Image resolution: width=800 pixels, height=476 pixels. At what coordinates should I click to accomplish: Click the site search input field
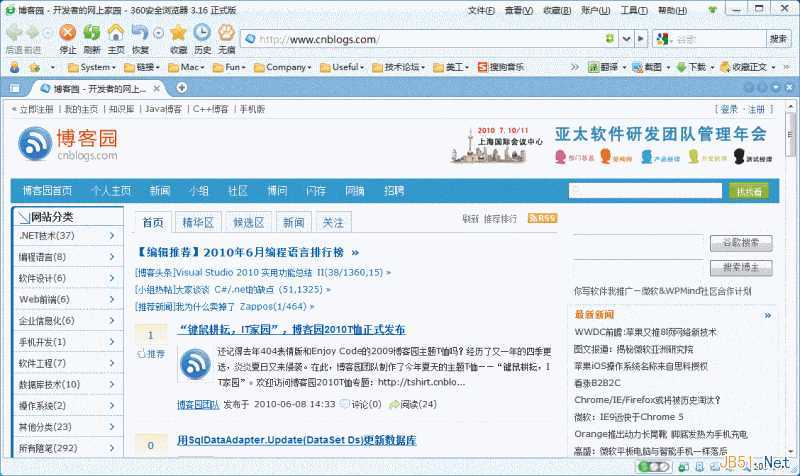(x=645, y=191)
